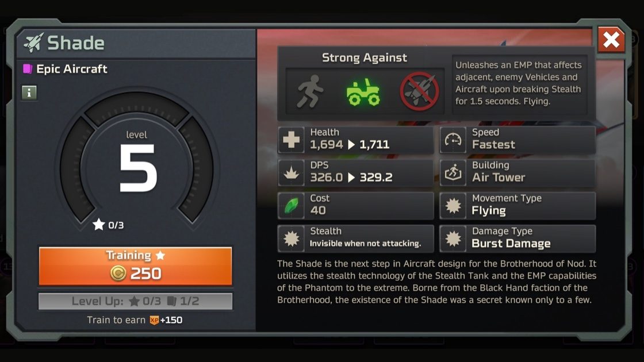Click the Speed gauge icon
Screen dimensions: 644x362
point(453,140)
